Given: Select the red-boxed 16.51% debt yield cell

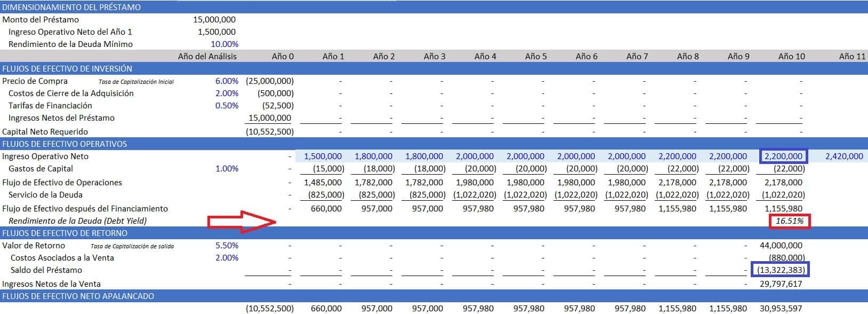Looking at the screenshot, I should coord(789,221).
